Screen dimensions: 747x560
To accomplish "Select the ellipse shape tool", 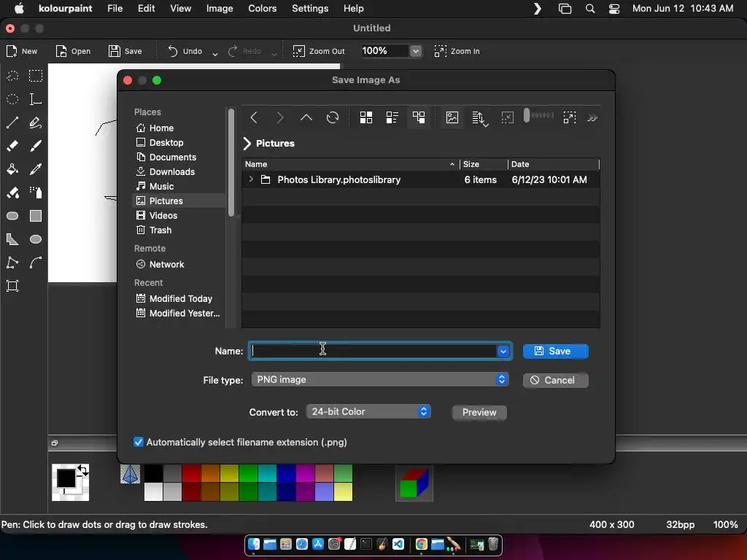I will click(x=36, y=239).
